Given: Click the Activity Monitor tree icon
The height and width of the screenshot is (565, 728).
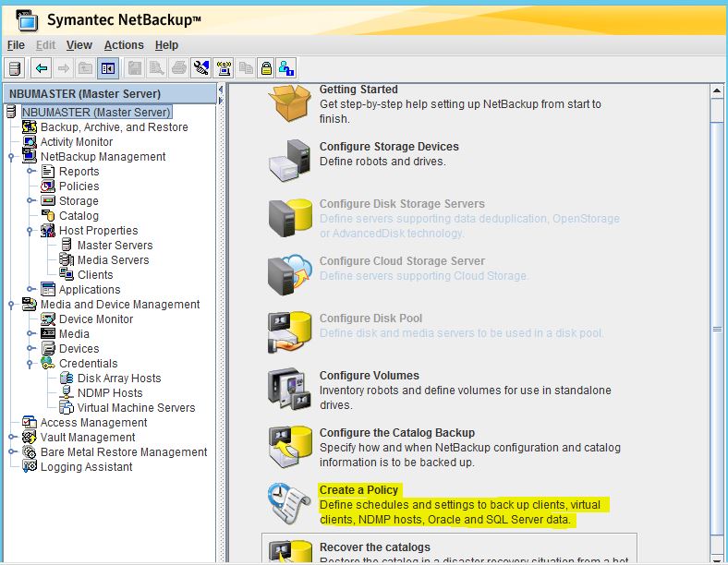Looking at the screenshot, I should point(30,141).
